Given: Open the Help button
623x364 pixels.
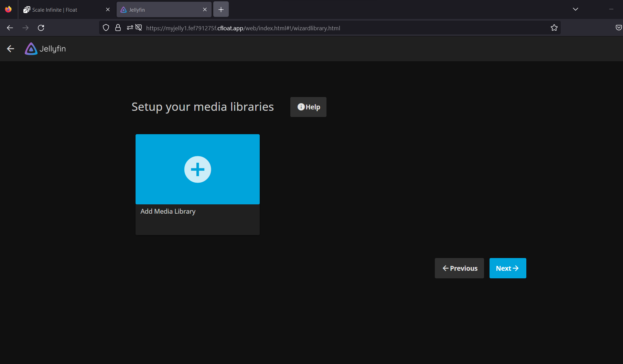Looking at the screenshot, I should (x=308, y=107).
